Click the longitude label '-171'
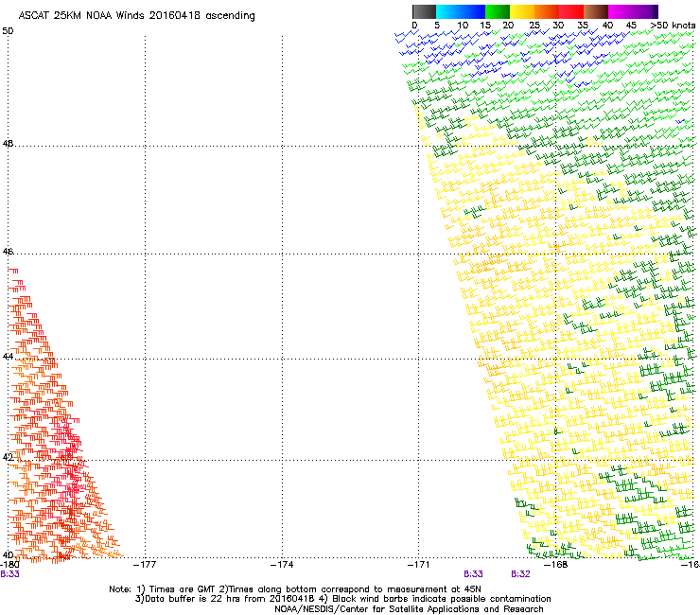 [418, 565]
